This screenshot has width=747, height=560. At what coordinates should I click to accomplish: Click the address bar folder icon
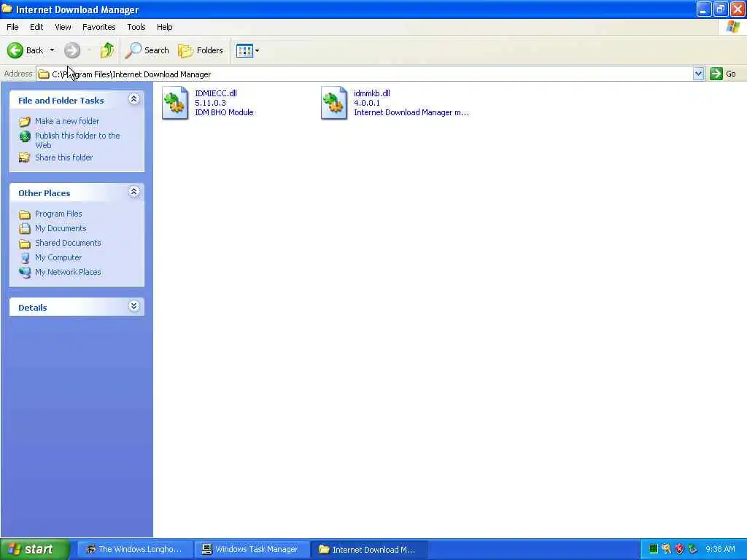44,74
